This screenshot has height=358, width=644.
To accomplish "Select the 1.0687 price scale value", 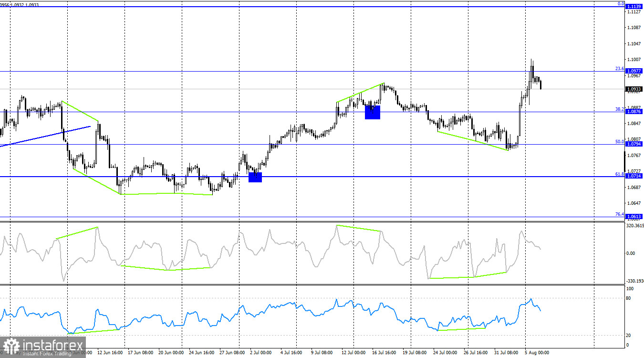I will [x=634, y=187].
